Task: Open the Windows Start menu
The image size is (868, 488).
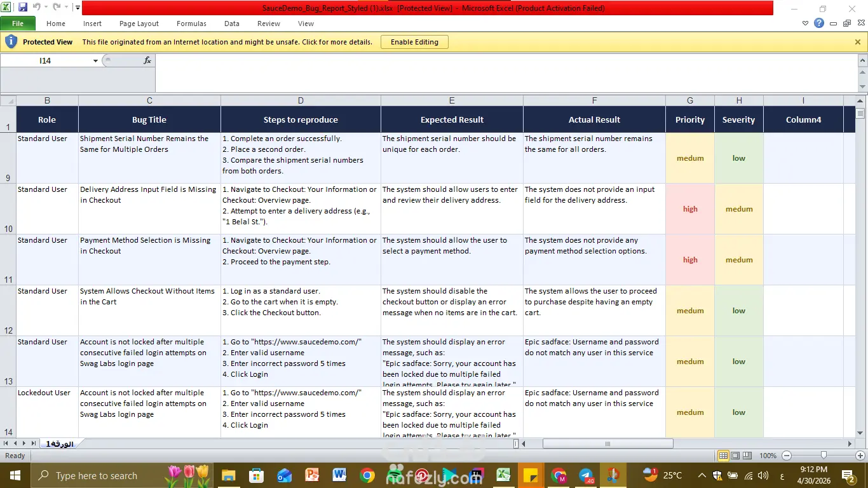Action: [14, 475]
